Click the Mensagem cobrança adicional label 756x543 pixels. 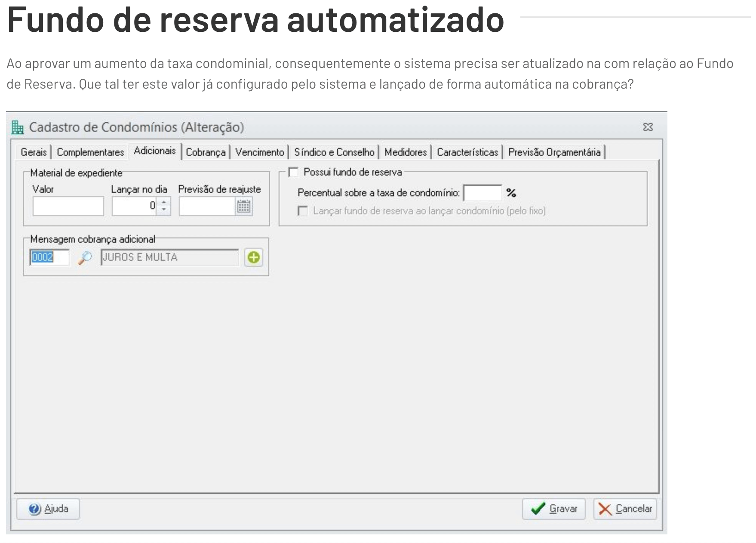click(92, 239)
